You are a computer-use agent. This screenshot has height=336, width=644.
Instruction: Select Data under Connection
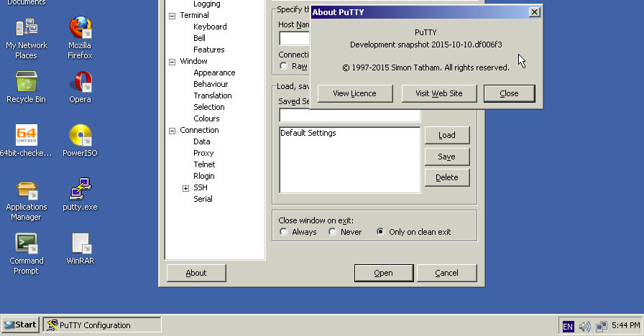tap(202, 141)
